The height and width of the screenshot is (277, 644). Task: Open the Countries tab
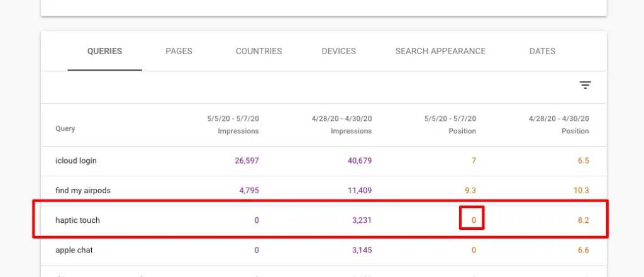tap(258, 51)
